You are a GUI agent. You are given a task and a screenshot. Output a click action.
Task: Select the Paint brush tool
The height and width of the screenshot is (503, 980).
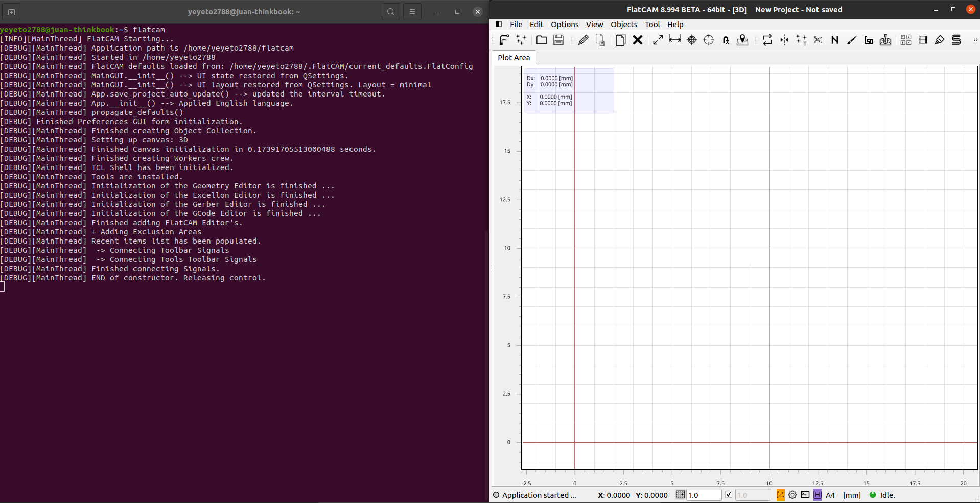click(852, 40)
